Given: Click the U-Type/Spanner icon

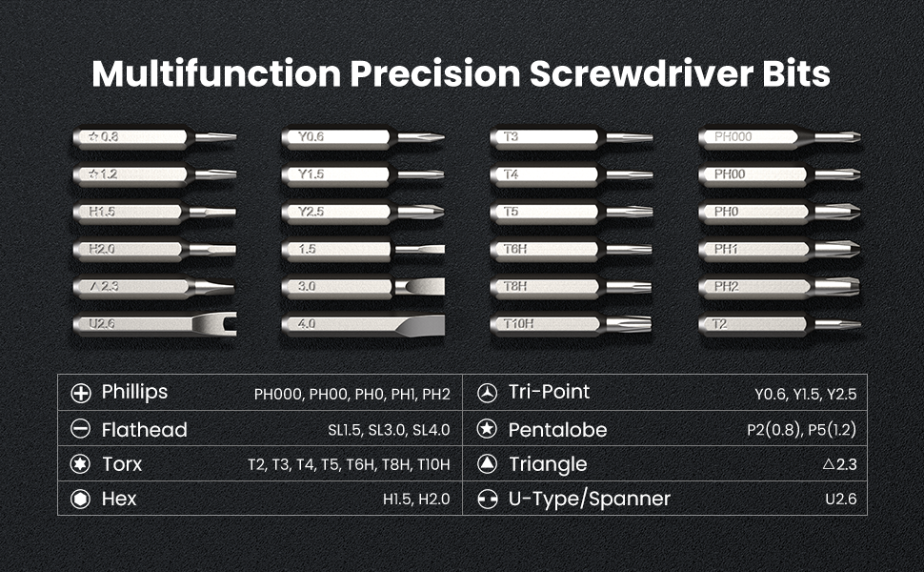Looking at the screenshot, I should point(487,499).
